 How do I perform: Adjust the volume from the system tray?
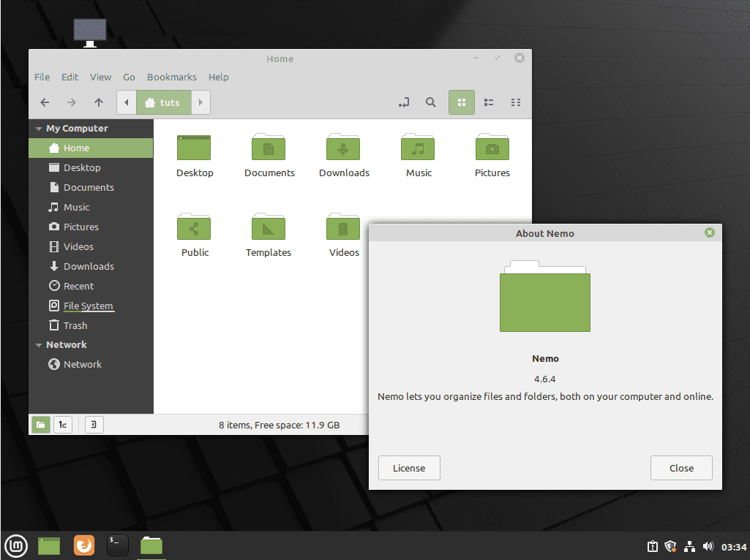[708, 545]
